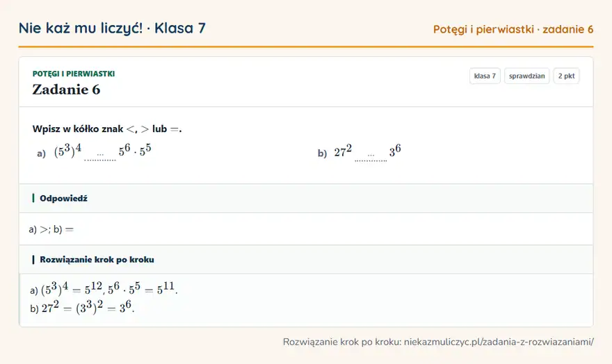Click the 'klasa 7' tag

pyautogui.click(x=485, y=76)
